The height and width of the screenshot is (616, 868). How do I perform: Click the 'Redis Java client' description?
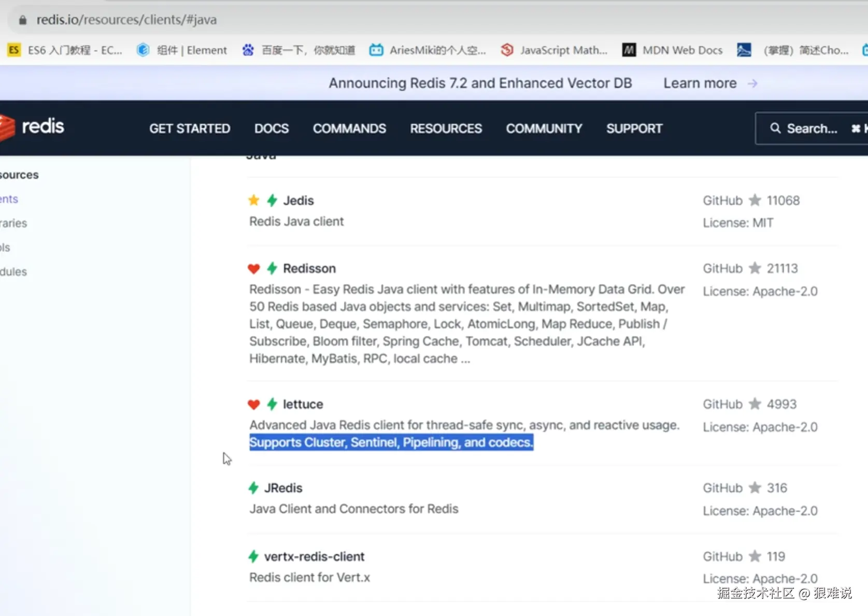pyautogui.click(x=296, y=222)
